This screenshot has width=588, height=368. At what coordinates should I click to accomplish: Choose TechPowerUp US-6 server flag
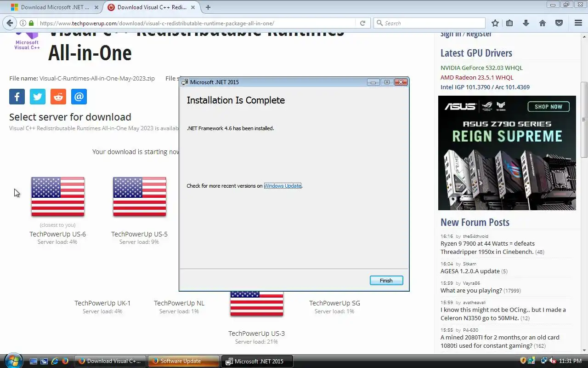coord(58,196)
